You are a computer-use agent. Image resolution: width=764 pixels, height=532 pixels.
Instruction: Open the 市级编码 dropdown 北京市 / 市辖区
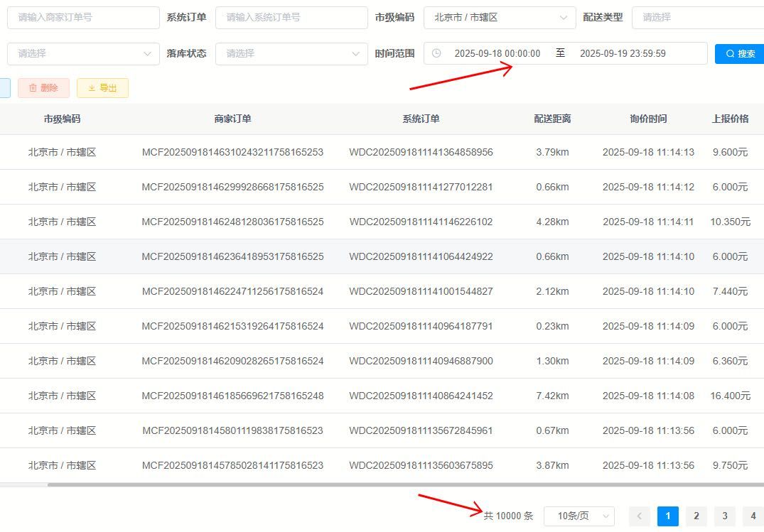pyautogui.click(x=500, y=18)
